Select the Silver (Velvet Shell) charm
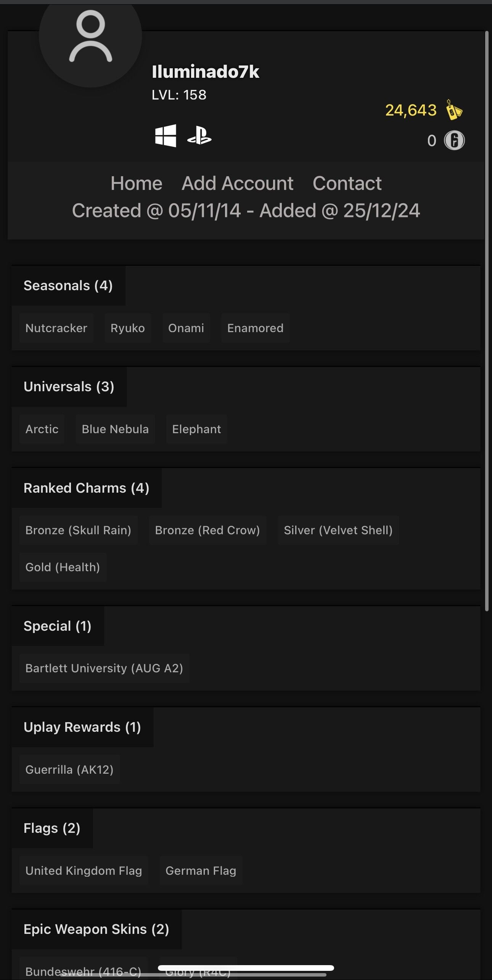Viewport: 492px width, 980px height. click(338, 530)
